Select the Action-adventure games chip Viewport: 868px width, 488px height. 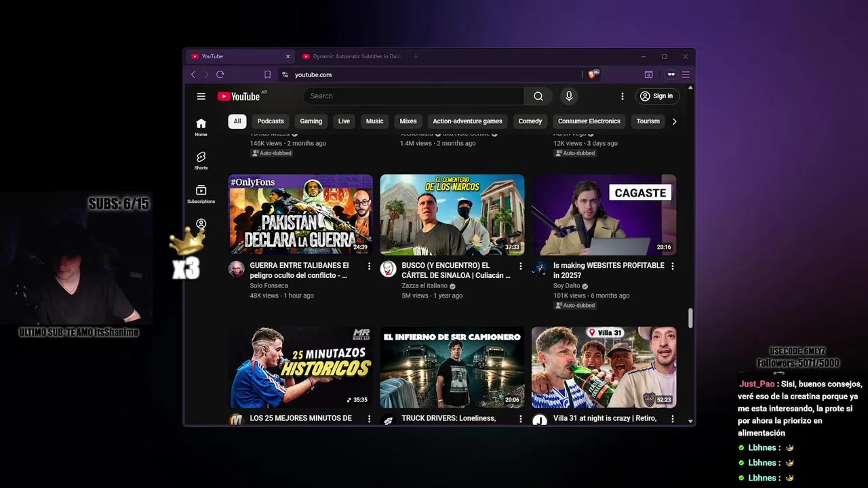[467, 121]
